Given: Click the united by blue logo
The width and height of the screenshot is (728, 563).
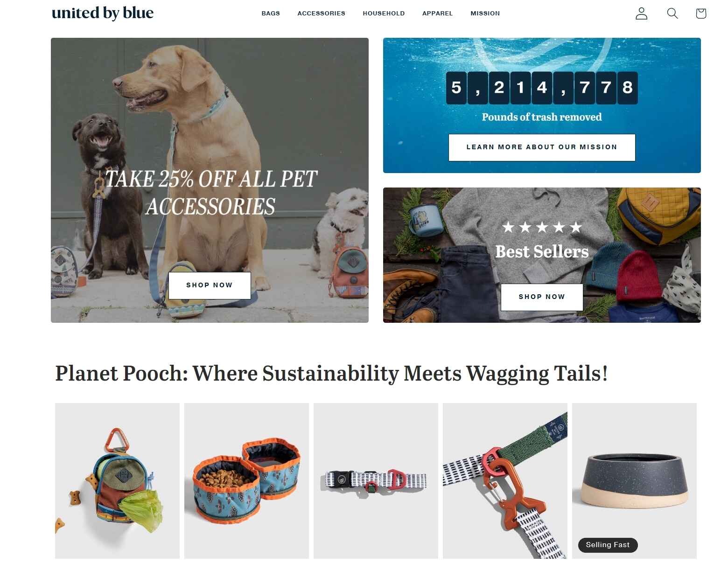Looking at the screenshot, I should coord(103,13).
